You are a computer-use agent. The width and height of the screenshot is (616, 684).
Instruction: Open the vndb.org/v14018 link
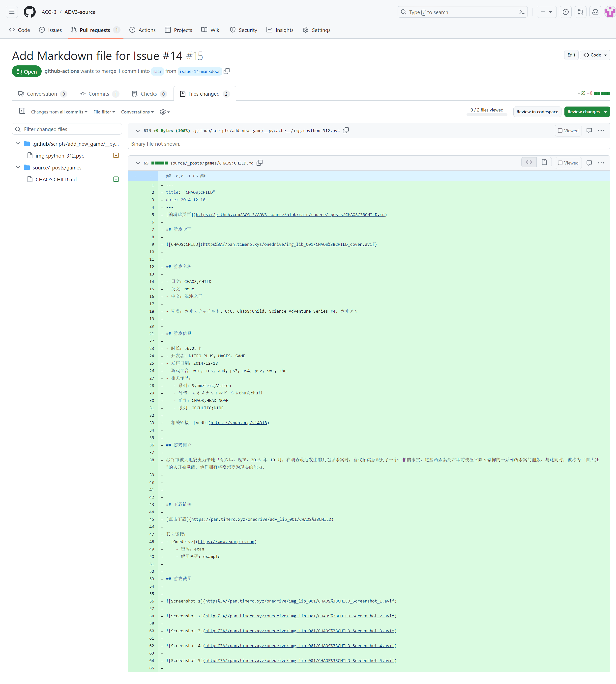pos(239,423)
